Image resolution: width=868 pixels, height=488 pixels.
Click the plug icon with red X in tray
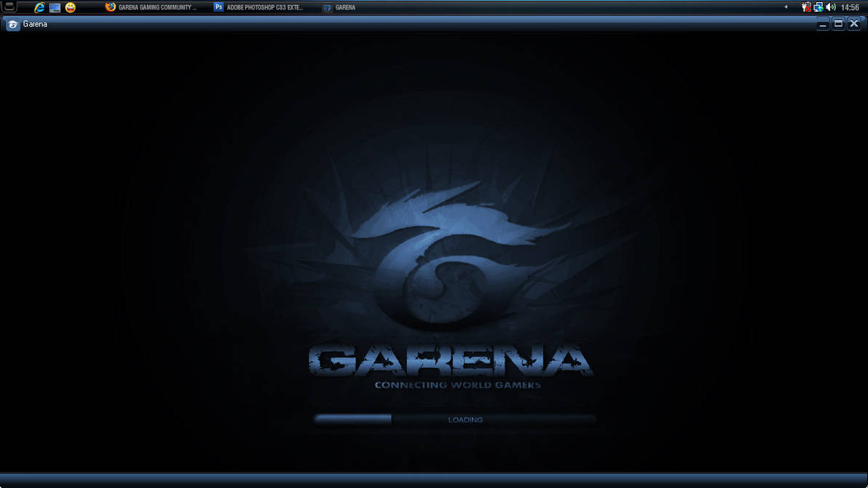(806, 7)
